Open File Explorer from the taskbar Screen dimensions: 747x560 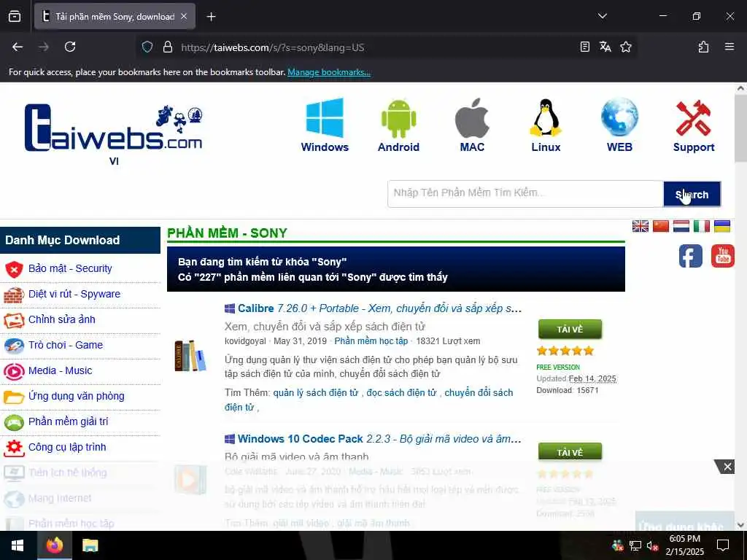point(90,545)
